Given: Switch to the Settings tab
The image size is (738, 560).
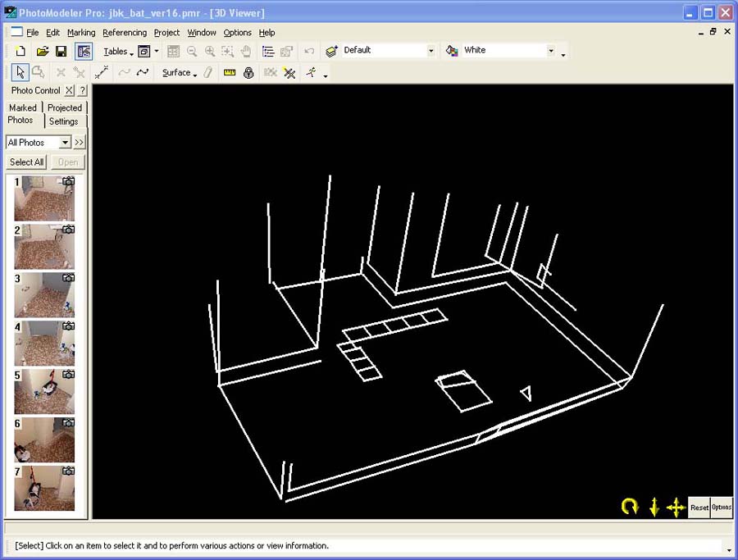Looking at the screenshot, I should coord(63,121).
